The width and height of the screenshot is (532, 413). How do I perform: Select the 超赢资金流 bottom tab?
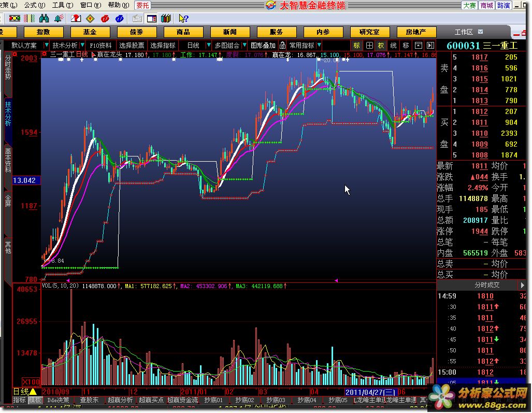[182, 400]
